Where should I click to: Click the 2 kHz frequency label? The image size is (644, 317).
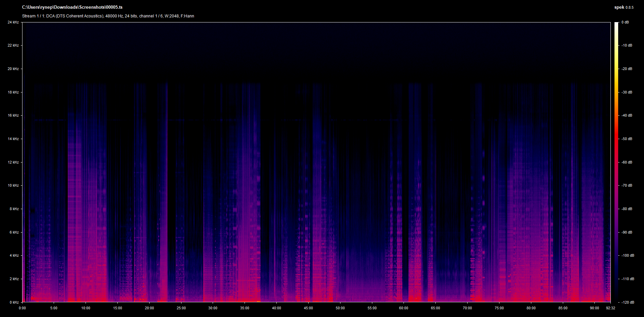click(14, 279)
